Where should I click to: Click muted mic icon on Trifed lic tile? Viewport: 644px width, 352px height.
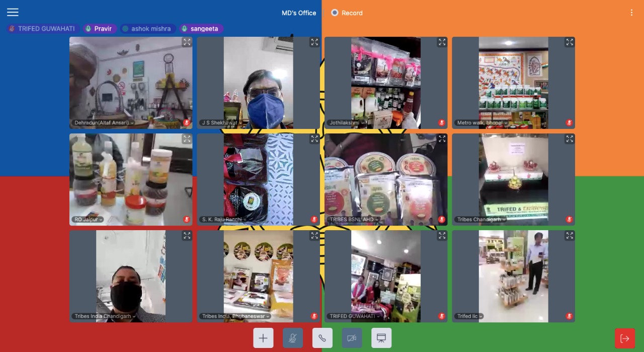pos(570,316)
